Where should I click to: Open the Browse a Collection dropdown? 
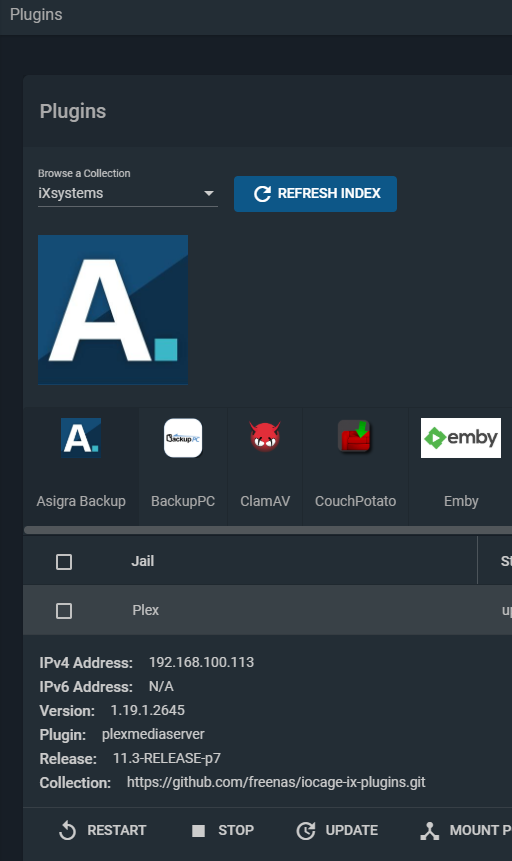point(127,193)
